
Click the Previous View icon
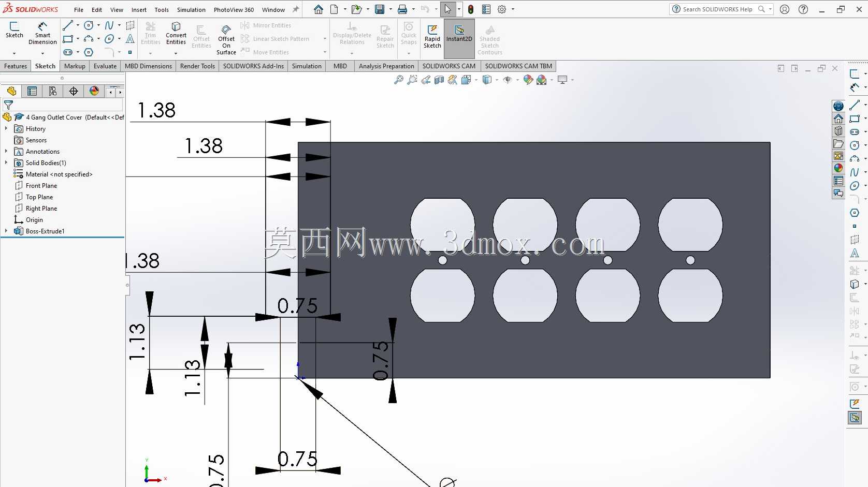pyautogui.click(x=426, y=80)
